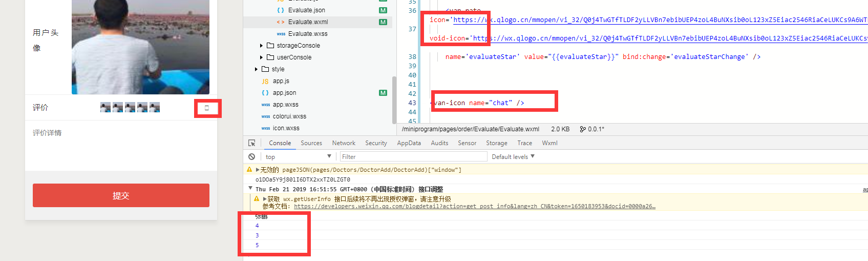868x261 pixels.
Task: Open app.json file
Action: point(284,93)
